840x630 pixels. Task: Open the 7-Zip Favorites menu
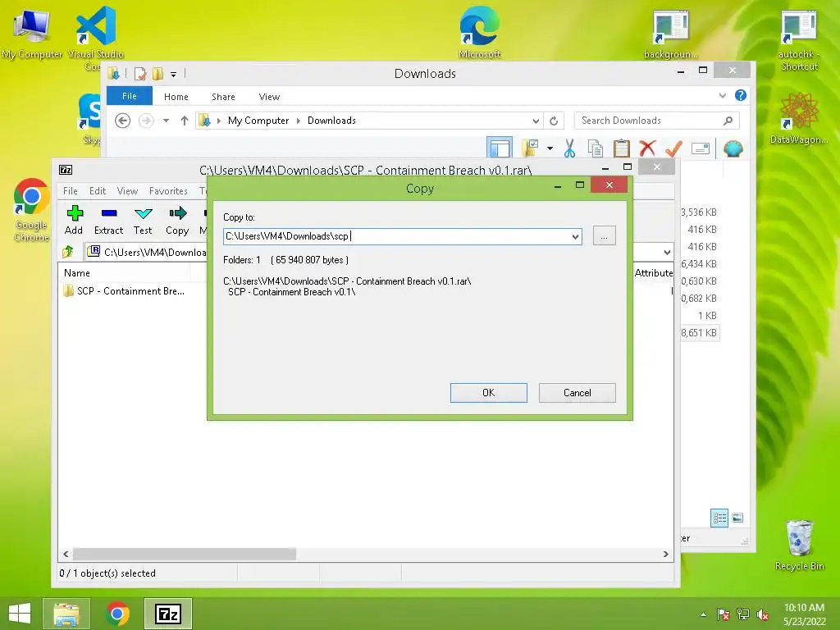[x=168, y=190]
